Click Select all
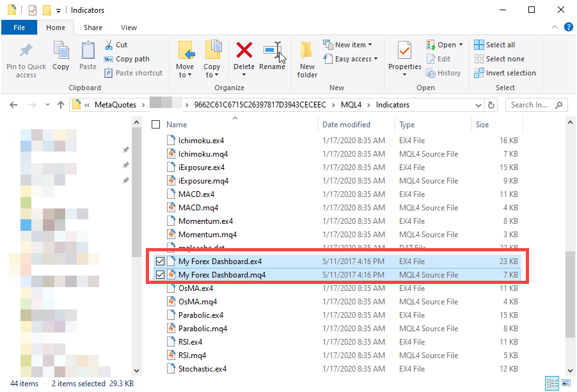Image resolution: width=577 pixels, height=392 pixels. (x=494, y=45)
